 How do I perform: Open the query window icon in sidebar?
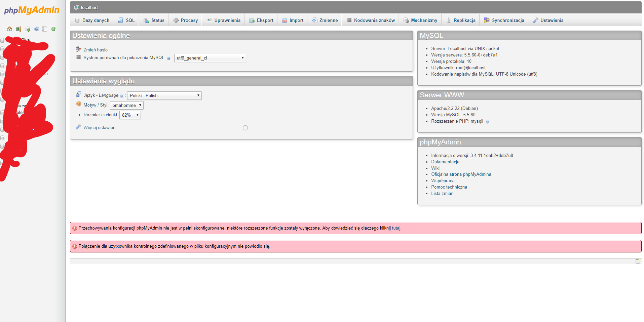tap(28, 29)
